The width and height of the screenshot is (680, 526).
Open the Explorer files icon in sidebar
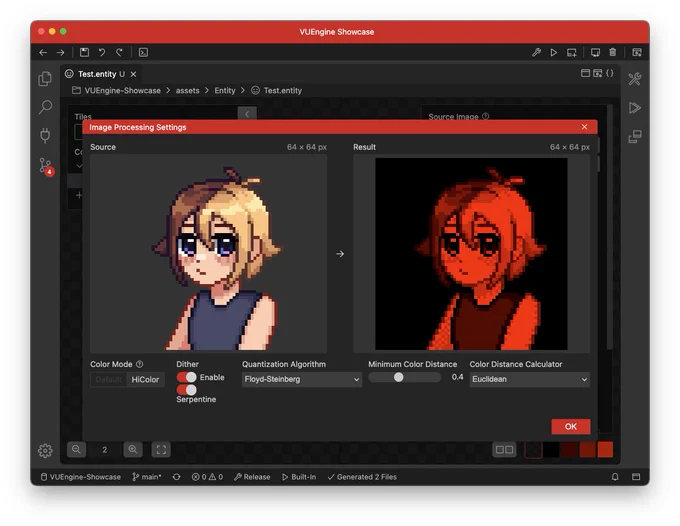(45, 78)
